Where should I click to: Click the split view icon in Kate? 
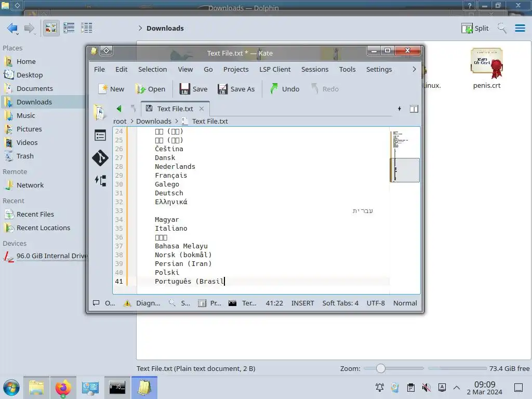coord(414,109)
